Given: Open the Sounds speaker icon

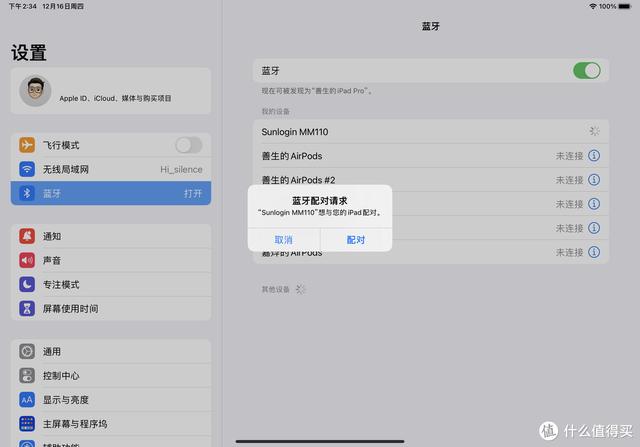Looking at the screenshot, I should pyautogui.click(x=27, y=260).
